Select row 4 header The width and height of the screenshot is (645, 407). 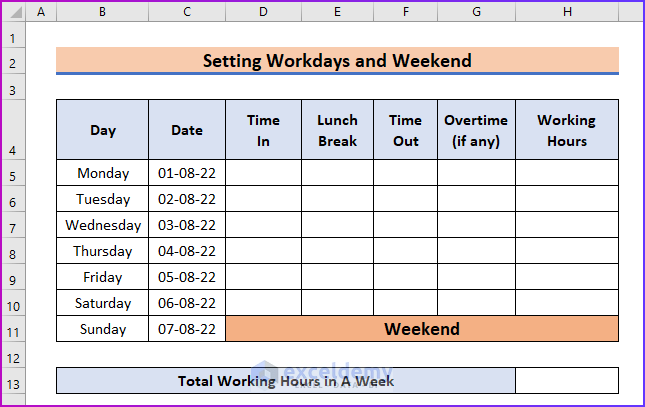pos(13,150)
